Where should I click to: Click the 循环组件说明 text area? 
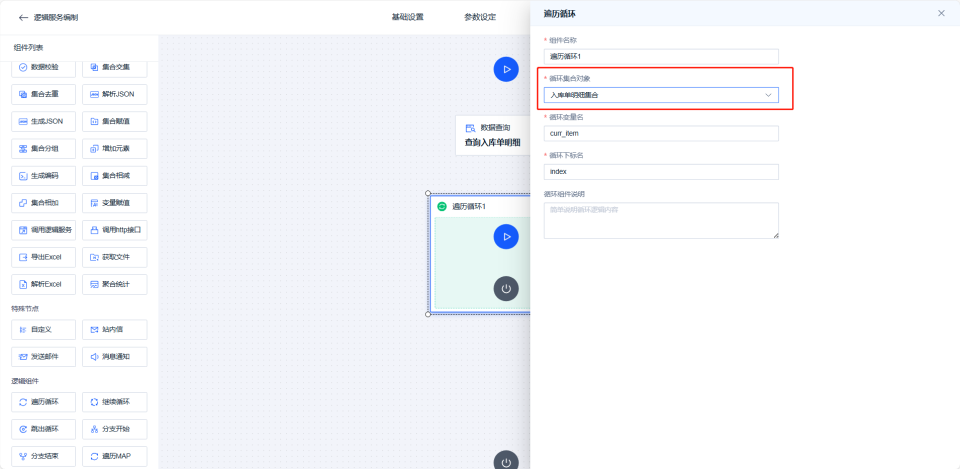pyautogui.click(x=661, y=220)
